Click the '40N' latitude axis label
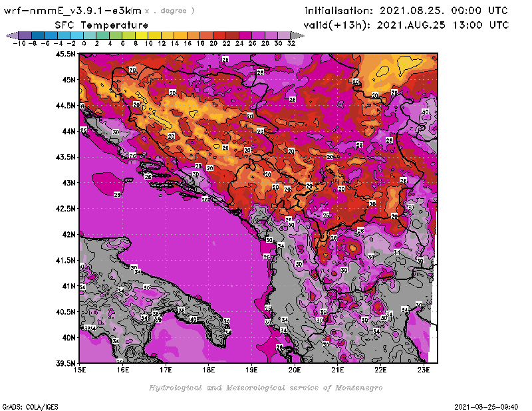The image size is (532, 411). [68, 338]
